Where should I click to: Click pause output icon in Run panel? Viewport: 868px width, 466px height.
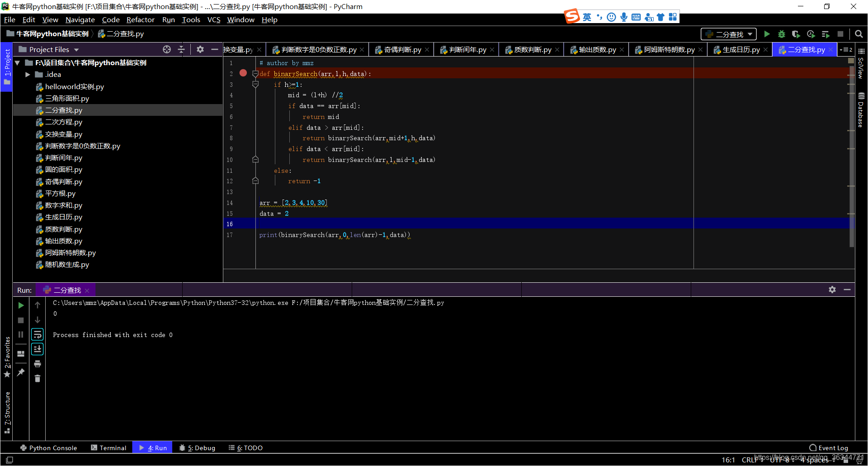tap(21, 335)
